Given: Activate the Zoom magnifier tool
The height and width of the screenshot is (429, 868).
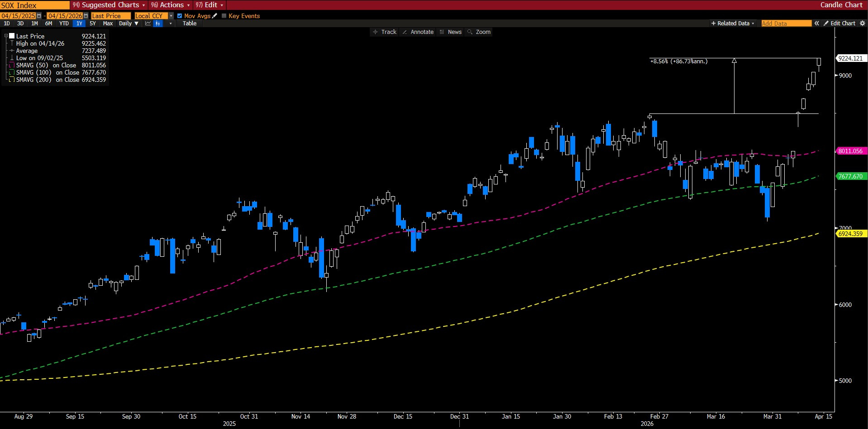Looking at the screenshot, I should coord(479,32).
